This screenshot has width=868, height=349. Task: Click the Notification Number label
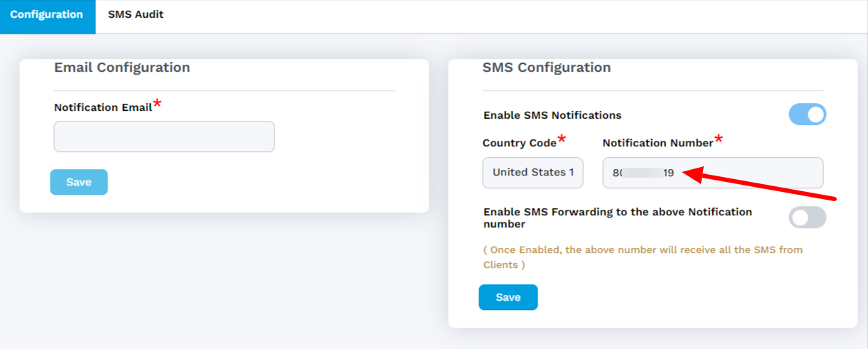point(658,143)
